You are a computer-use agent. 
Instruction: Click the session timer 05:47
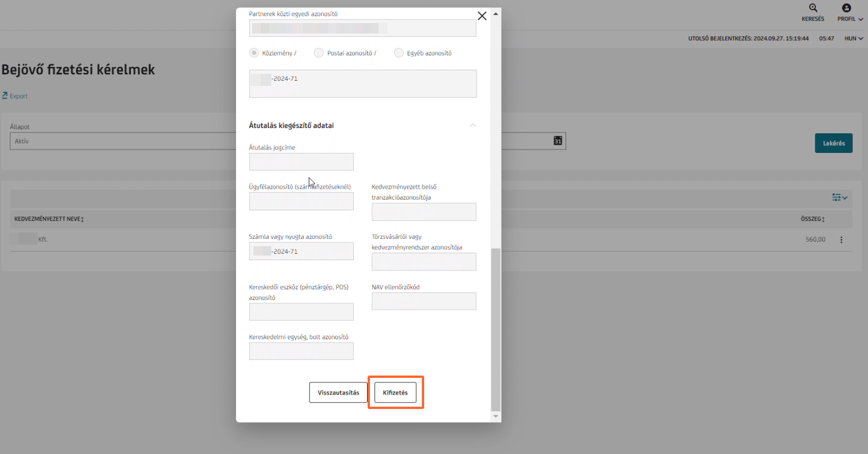click(x=826, y=38)
